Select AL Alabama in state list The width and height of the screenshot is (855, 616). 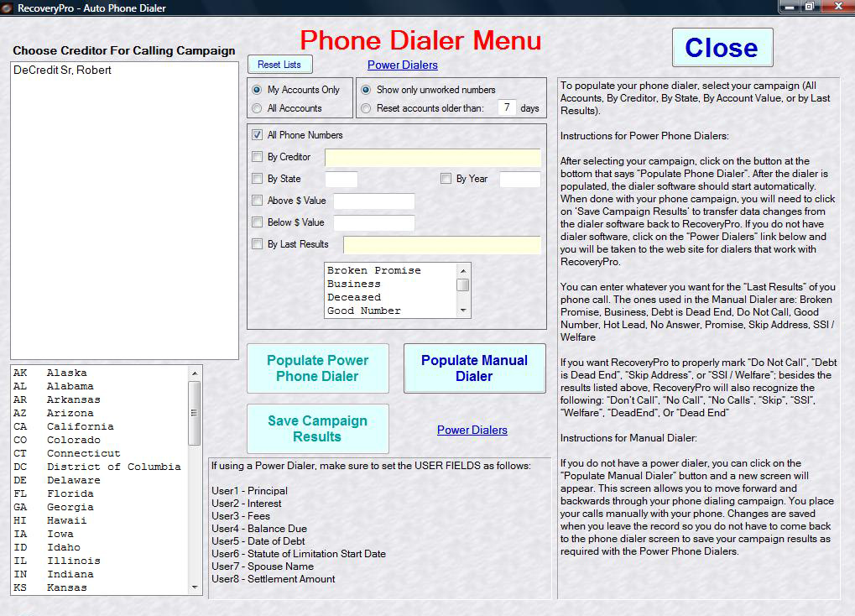pyautogui.click(x=100, y=386)
